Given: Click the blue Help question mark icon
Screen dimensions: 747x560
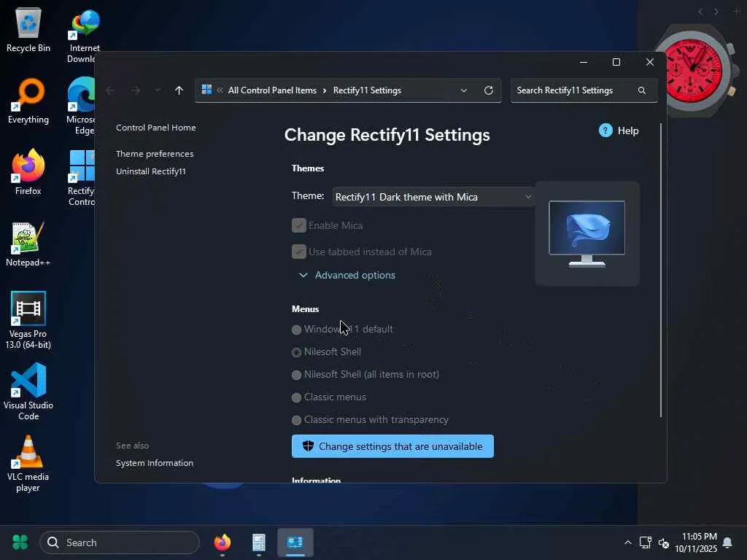Looking at the screenshot, I should pyautogui.click(x=605, y=131).
